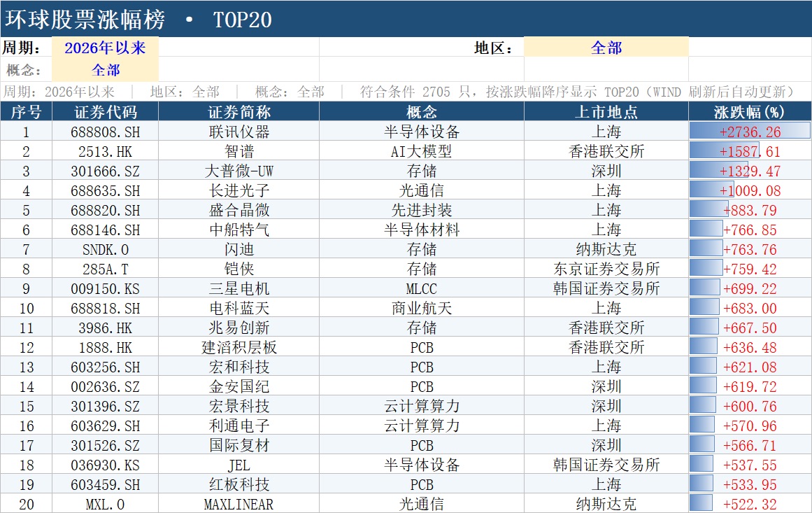Select the 东京证券交易所 location cell
Screen dimensions: 812x513
coord(606,269)
